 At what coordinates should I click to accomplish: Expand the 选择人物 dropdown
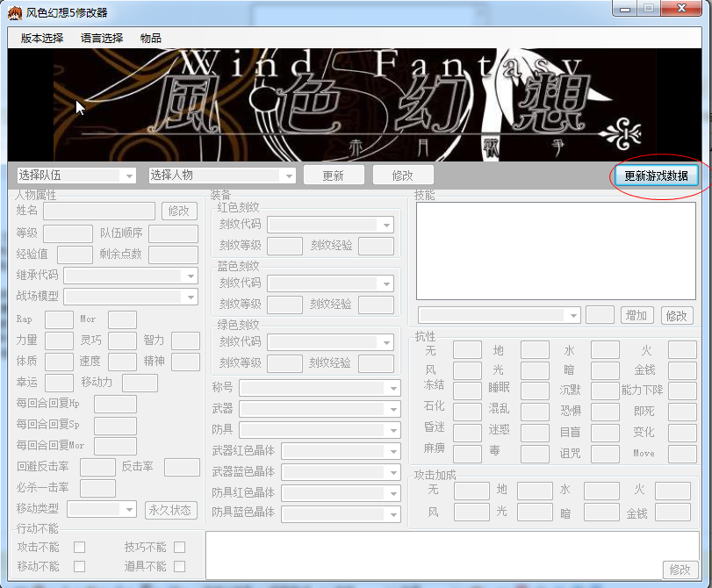coord(222,176)
